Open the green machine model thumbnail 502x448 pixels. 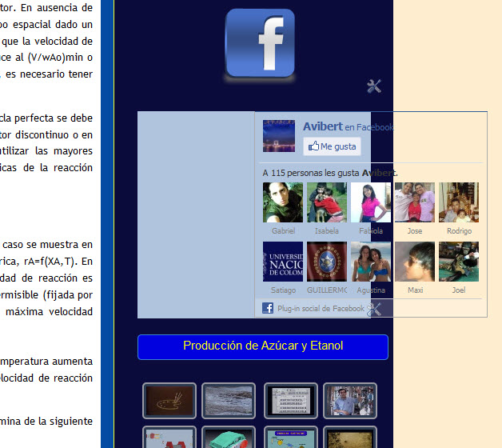coord(229,438)
